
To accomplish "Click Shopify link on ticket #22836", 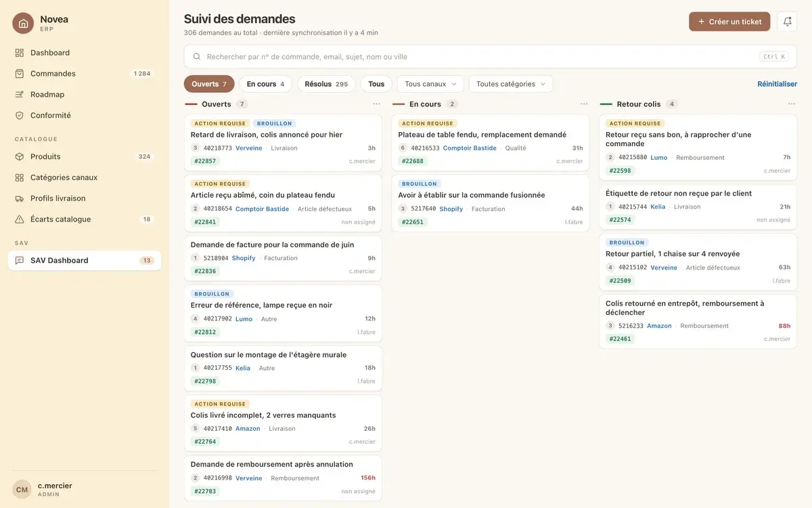I will [244, 258].
